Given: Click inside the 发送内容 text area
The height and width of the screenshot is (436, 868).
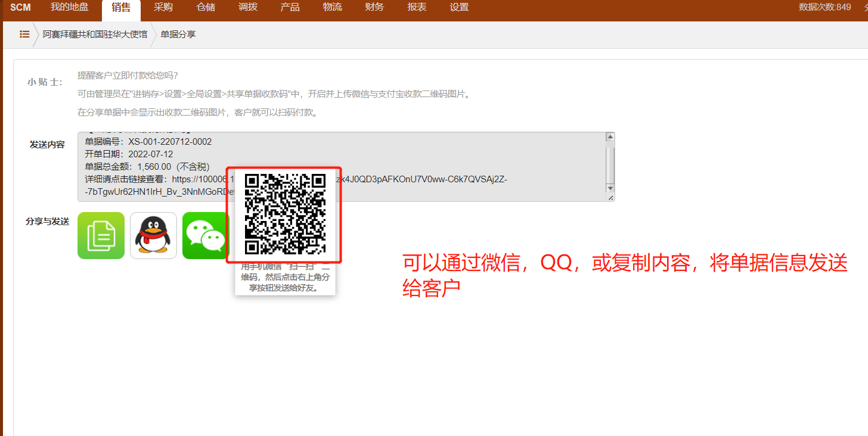Looking at the screenshot, I should [346, 167].
